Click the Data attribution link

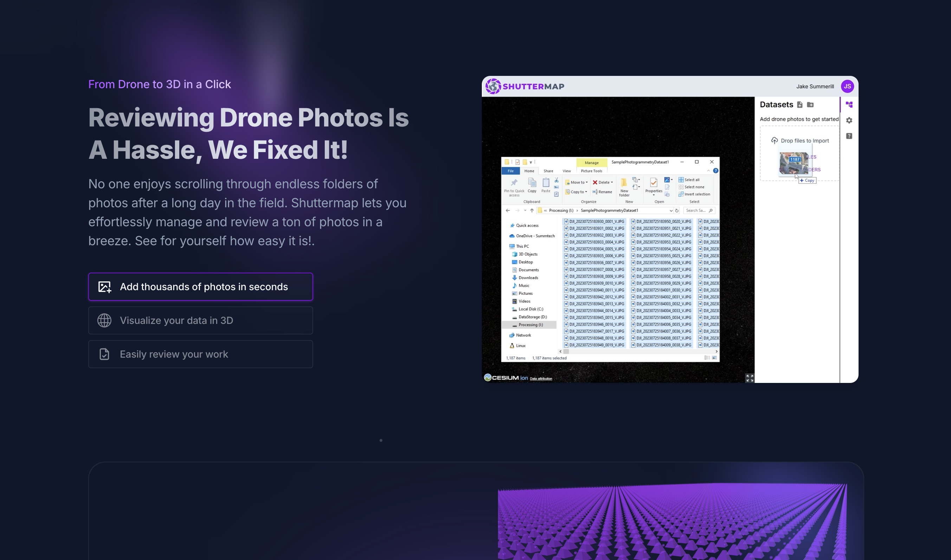coord(541,378)
